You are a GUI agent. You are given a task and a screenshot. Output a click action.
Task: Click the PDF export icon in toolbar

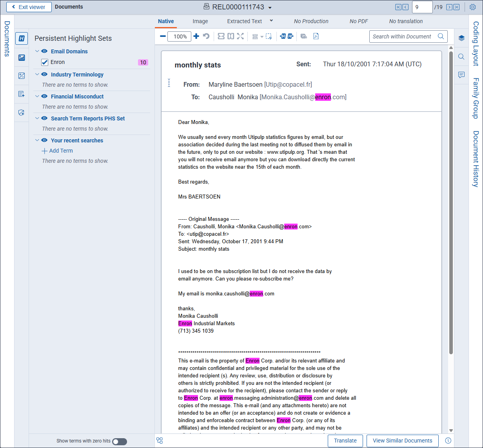[316, 36]
